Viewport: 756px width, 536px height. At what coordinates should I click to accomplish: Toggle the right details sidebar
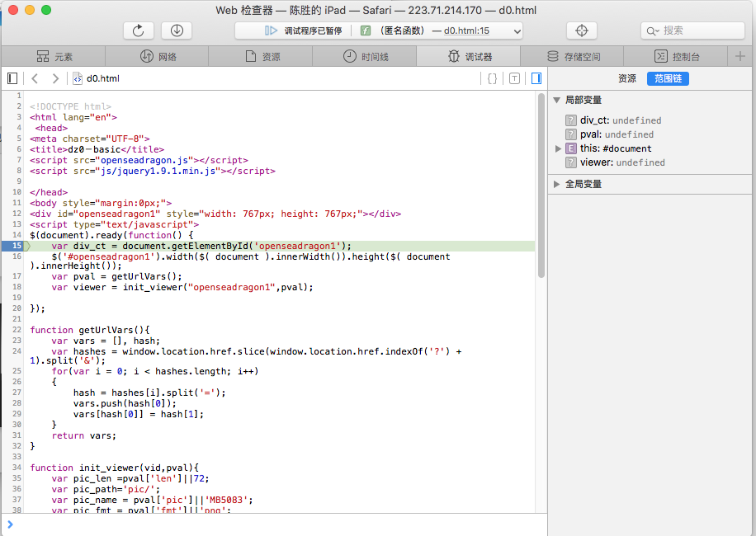[536, 78]
